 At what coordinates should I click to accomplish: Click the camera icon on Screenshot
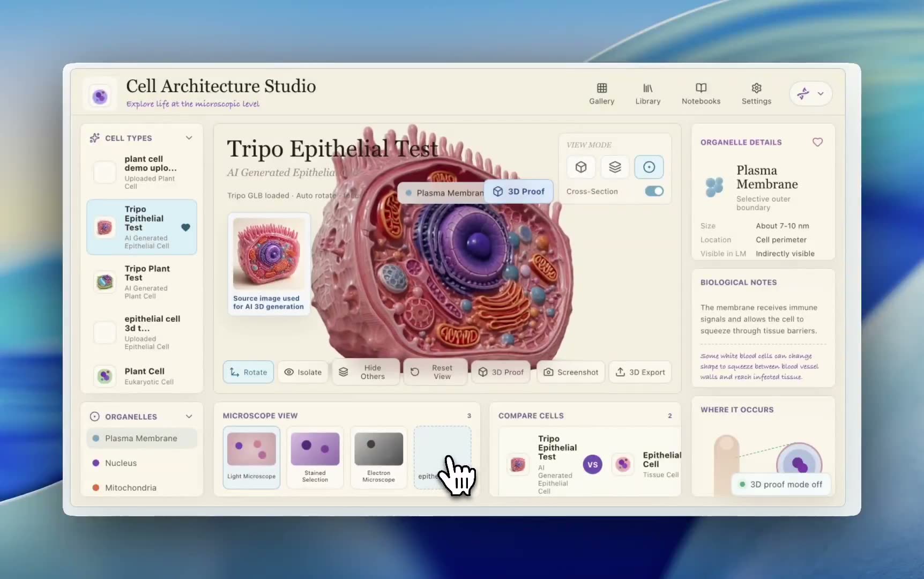[548, 372]
